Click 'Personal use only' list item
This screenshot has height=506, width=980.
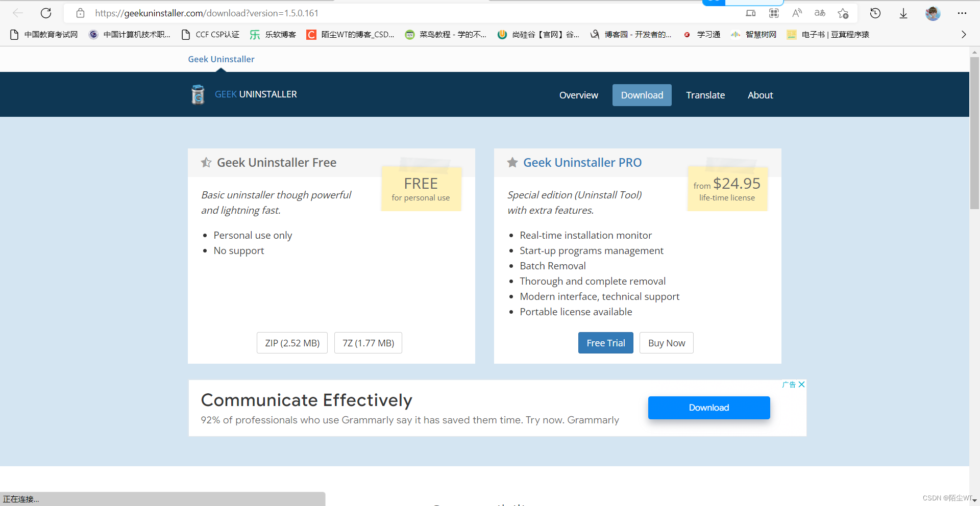click(x=253, y=236)
